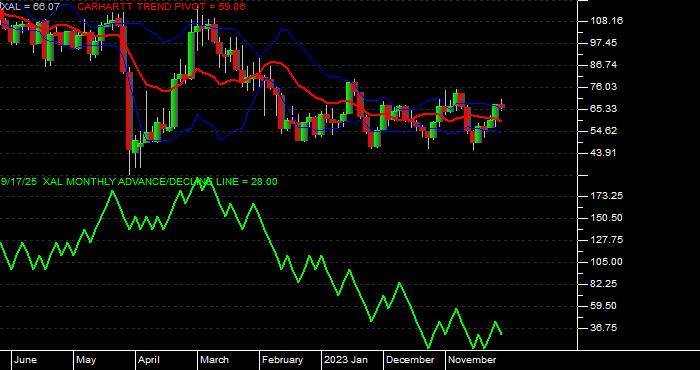Click the 2023 Jan month marker
This screenshot has height=370, width=700.
[x=346, y=360]
